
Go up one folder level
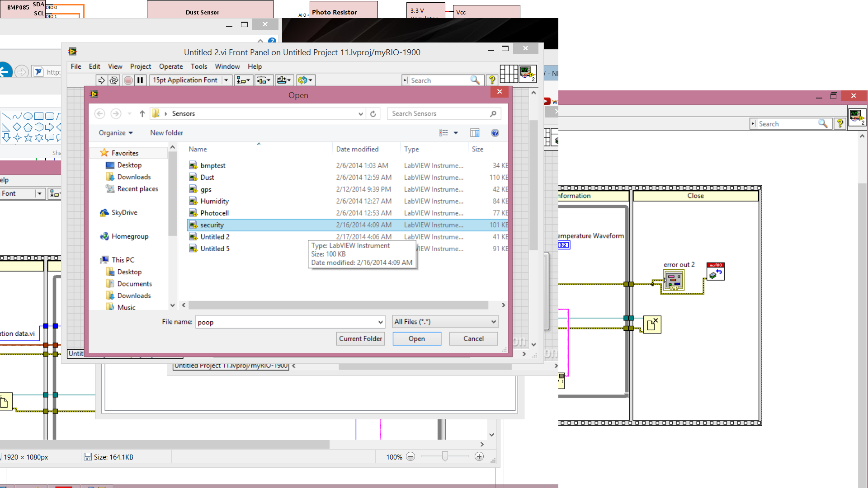[142, 114]
